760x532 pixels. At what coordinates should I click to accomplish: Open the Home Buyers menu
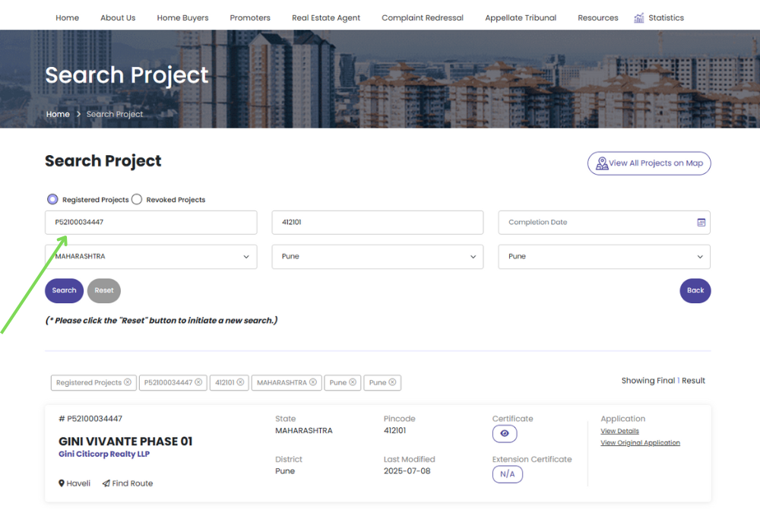182,17
